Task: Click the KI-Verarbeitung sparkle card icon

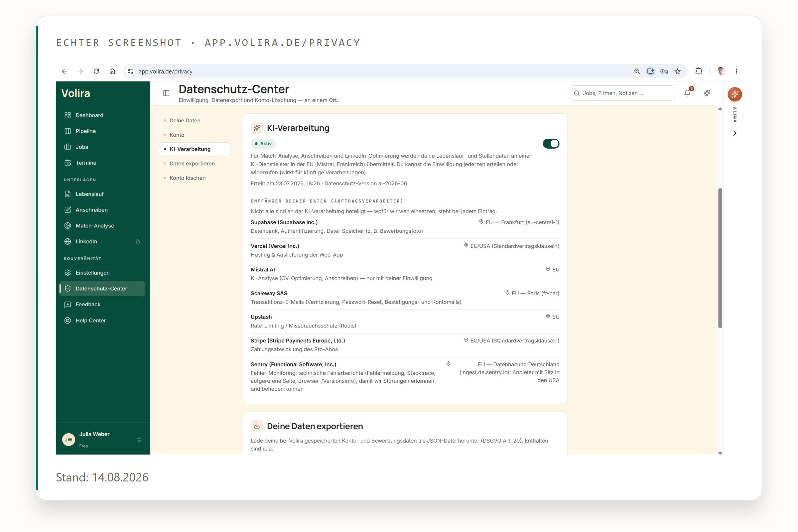Action: pyautogui.click(x=257, y=128)
